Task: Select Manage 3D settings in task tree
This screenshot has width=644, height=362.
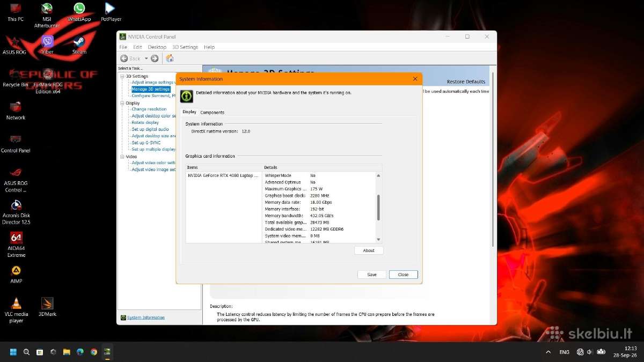Action: point(151,89)
